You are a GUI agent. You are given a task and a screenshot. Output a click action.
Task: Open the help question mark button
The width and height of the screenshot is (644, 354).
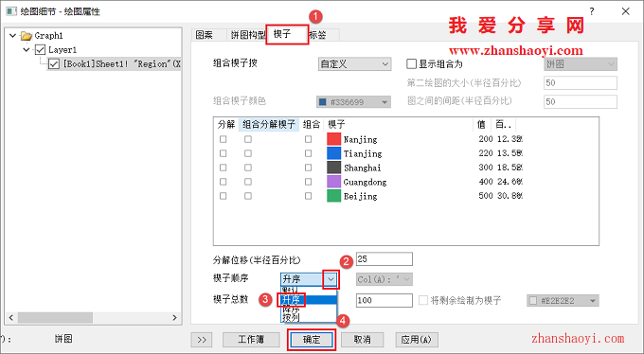pos(591,11)
